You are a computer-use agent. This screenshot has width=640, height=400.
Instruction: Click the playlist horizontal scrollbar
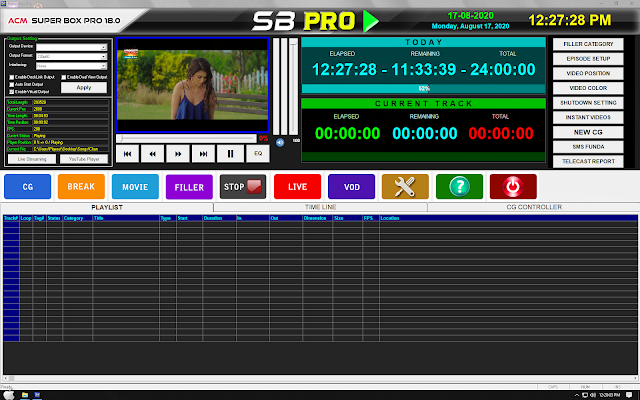pyautogui.click(x=320, y=378)
